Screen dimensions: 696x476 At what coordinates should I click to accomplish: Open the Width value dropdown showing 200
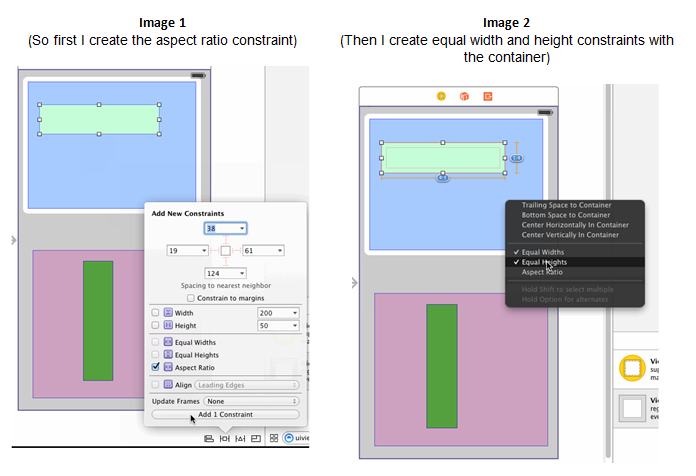294,313
